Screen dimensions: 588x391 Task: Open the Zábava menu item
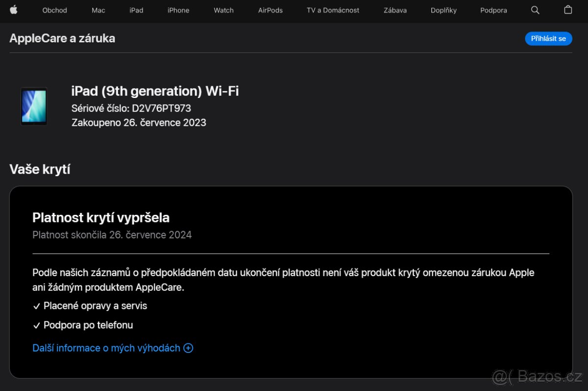point(395,10)
